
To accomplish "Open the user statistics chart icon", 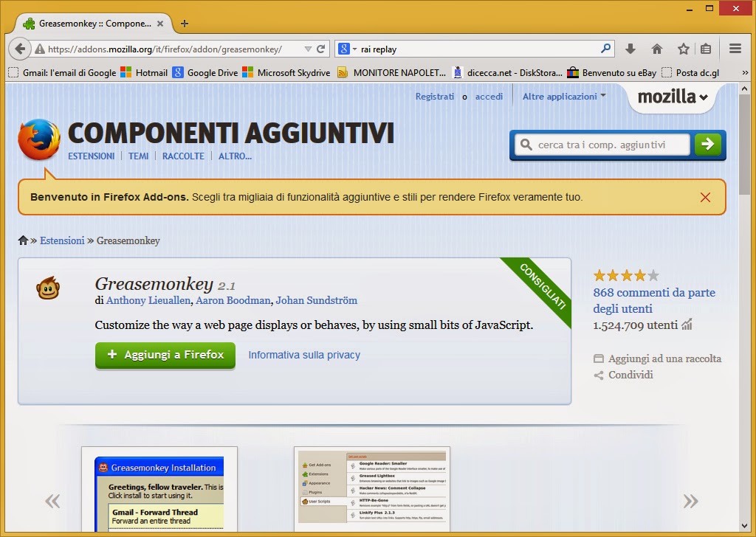I will coord(687,325).
